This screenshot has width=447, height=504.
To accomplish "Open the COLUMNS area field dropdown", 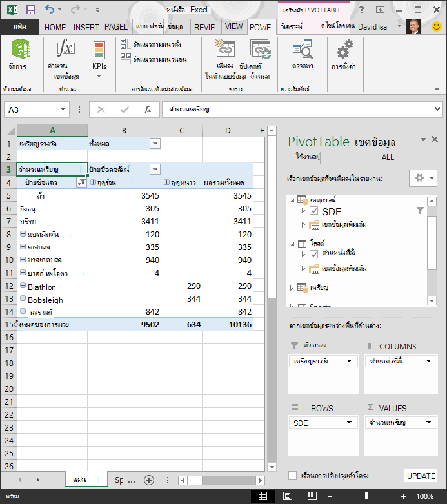I will pos(428,361).
